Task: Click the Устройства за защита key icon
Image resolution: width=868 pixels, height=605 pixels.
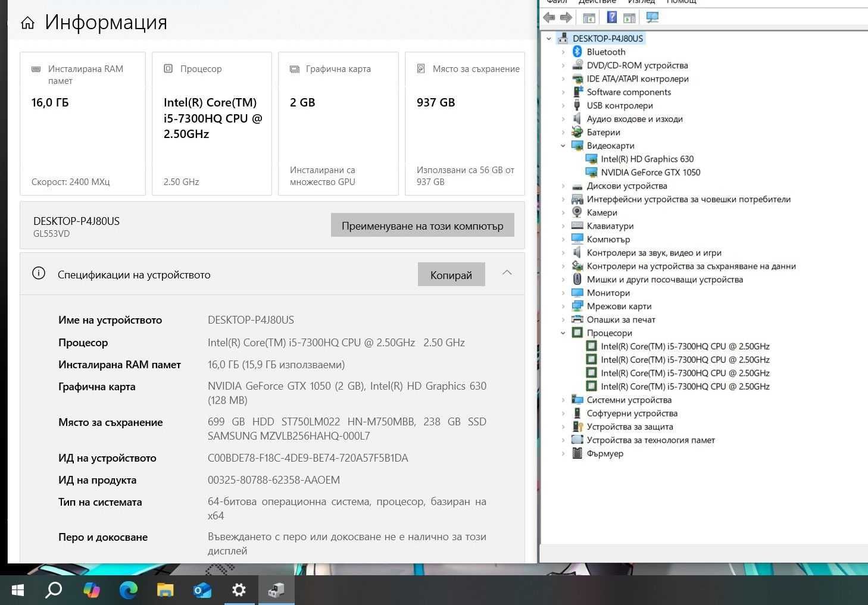Action: 577,427
